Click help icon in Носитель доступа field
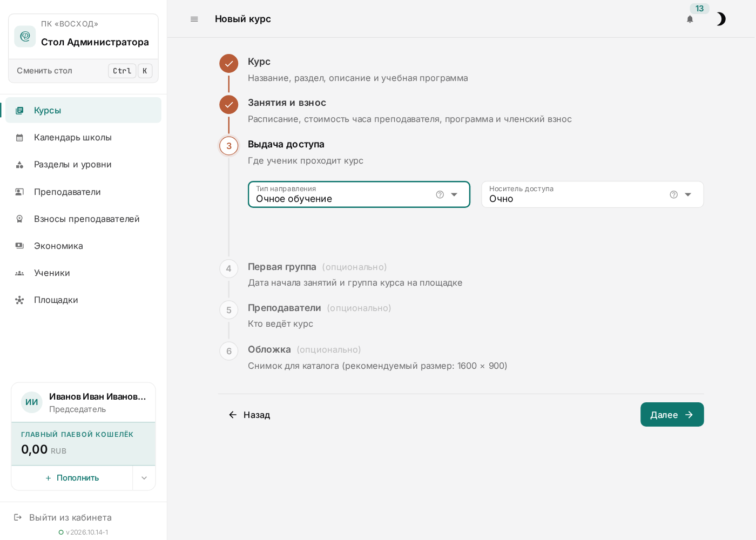This screenshot has height=540, width=756. tap(674, 194)
